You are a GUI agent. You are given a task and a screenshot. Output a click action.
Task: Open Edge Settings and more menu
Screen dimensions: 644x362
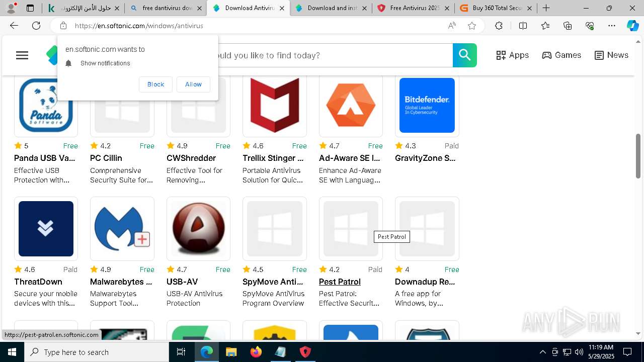tap(612, 26)
